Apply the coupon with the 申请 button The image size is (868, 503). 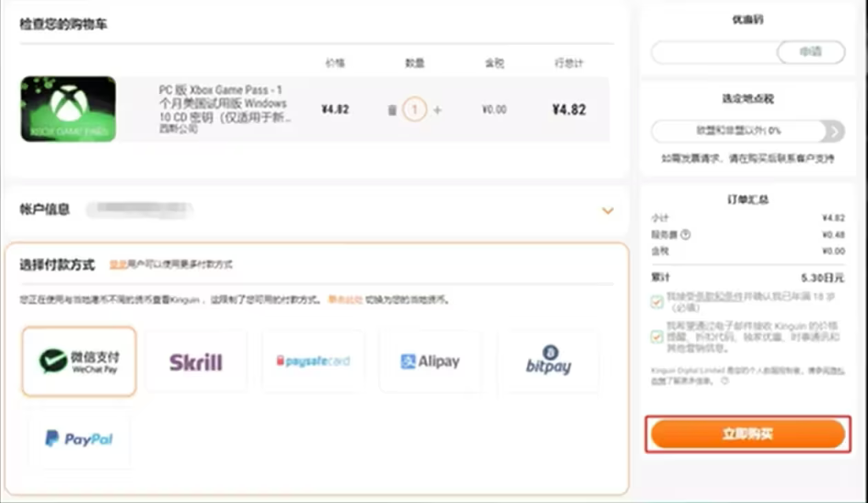point(811,52)
